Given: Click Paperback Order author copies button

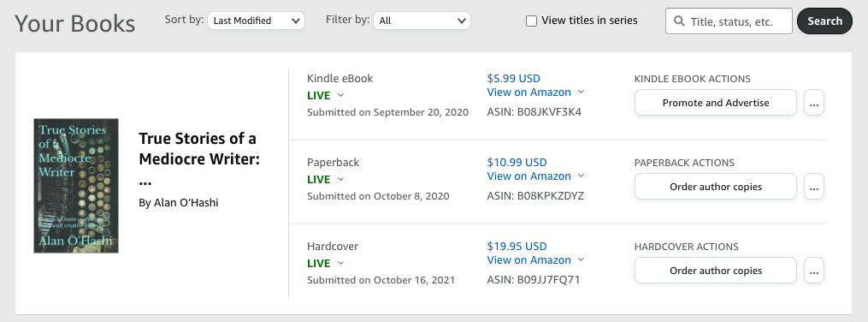Looking at the screenshot, I should (716, 187).
